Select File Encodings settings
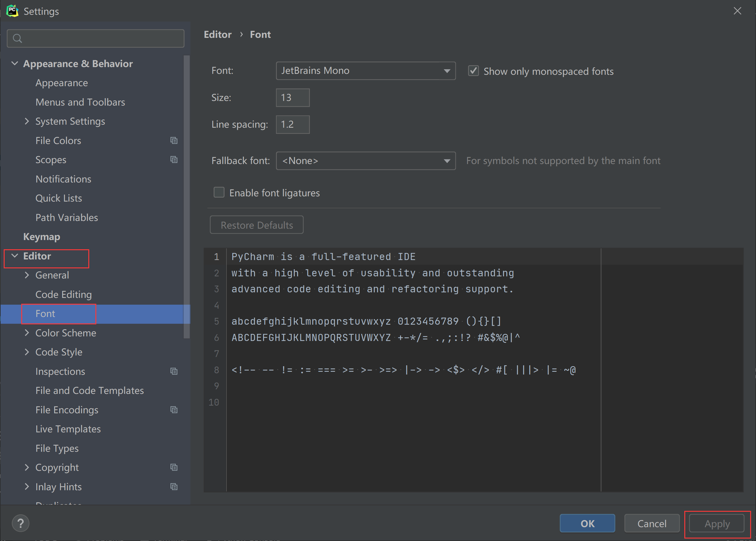756x541 pixels. pyautogui.click(x=67, y=410)
